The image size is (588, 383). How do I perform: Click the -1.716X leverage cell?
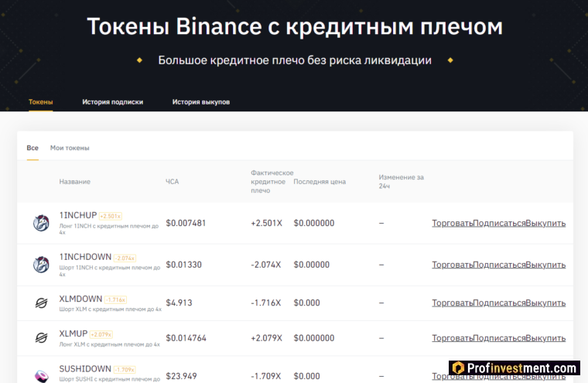coord(266,303)
